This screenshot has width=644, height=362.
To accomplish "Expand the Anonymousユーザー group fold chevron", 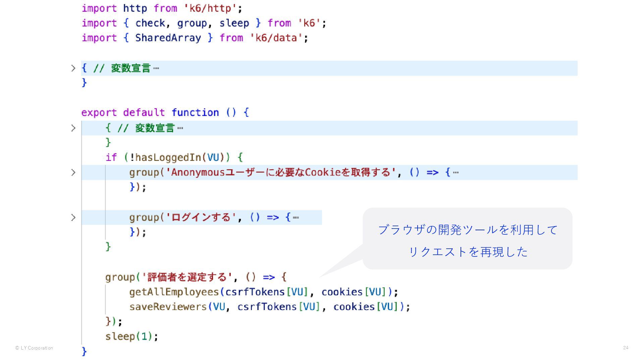I will tap(73, 173).
